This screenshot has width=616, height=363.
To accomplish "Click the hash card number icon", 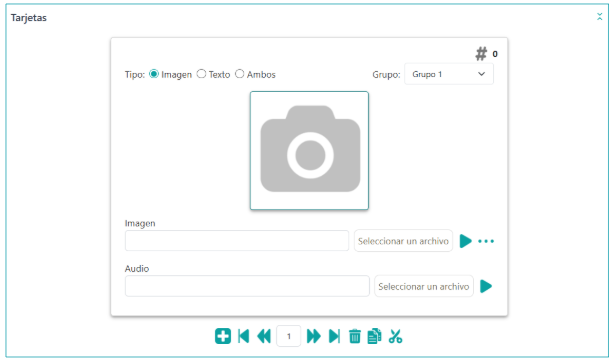I will click(x=481, y=54).
